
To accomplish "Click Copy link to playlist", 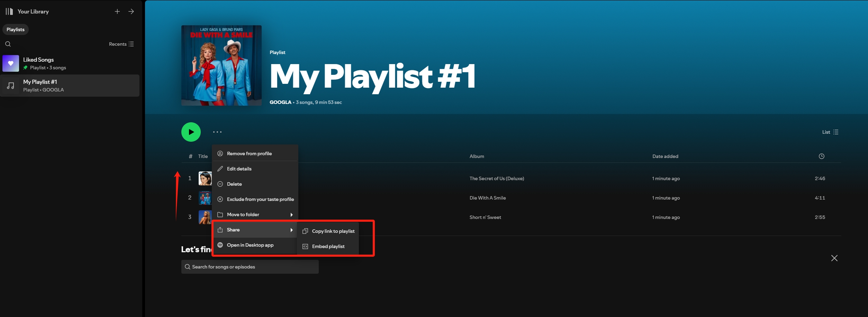I will coord(328,231).
